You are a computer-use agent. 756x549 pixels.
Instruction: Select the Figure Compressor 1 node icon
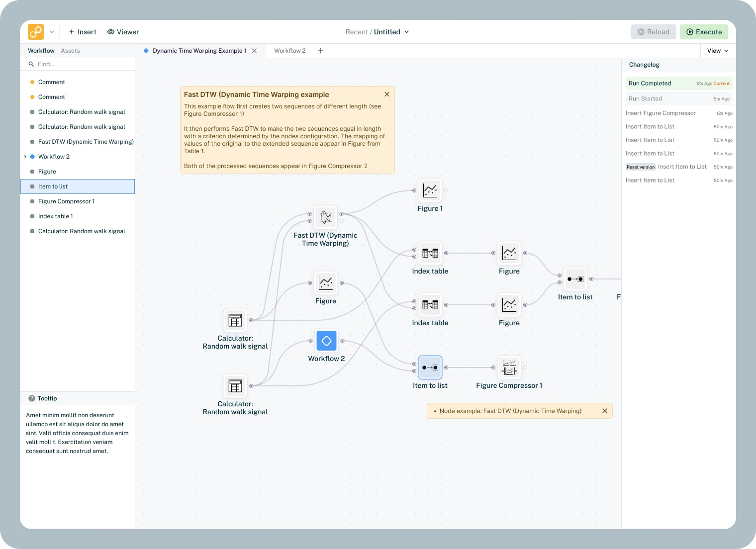(509, 367)
